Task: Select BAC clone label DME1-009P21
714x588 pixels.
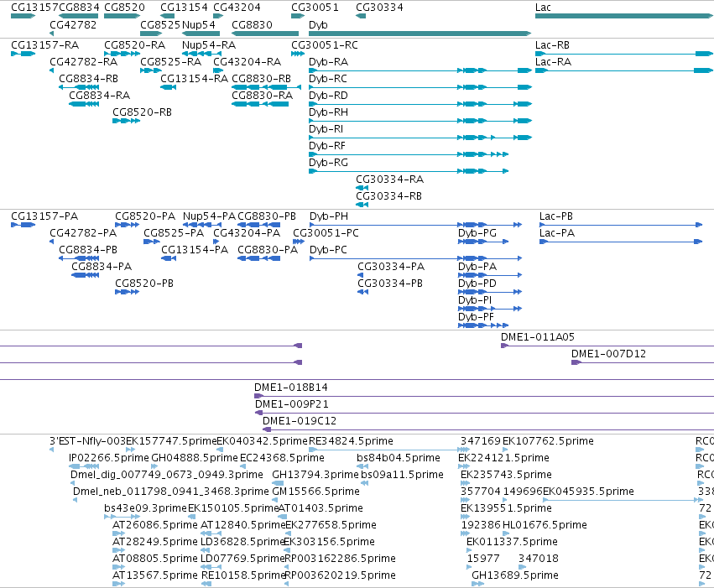Action: (x=291, y=404)
